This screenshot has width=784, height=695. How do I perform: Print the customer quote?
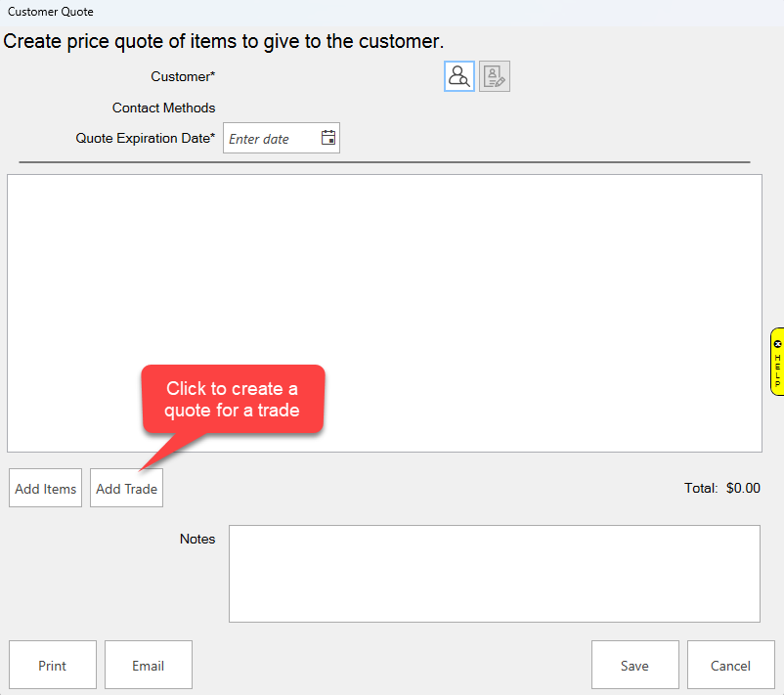pyautogui.click(x=53, y=665)
